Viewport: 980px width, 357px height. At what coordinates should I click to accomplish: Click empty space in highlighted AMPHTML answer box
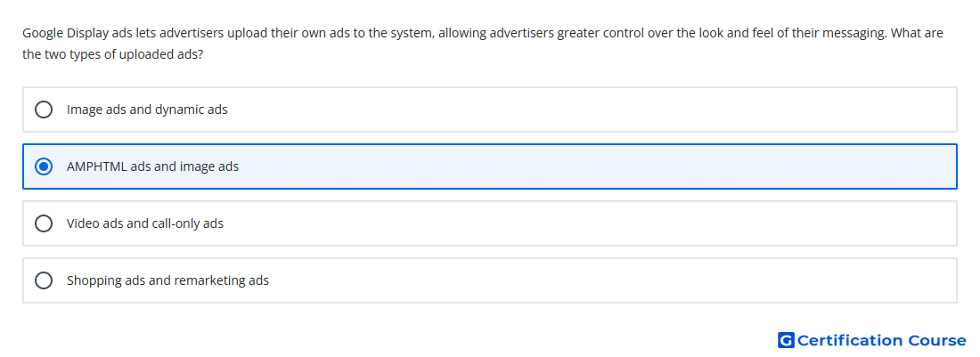tap(593, 166)
